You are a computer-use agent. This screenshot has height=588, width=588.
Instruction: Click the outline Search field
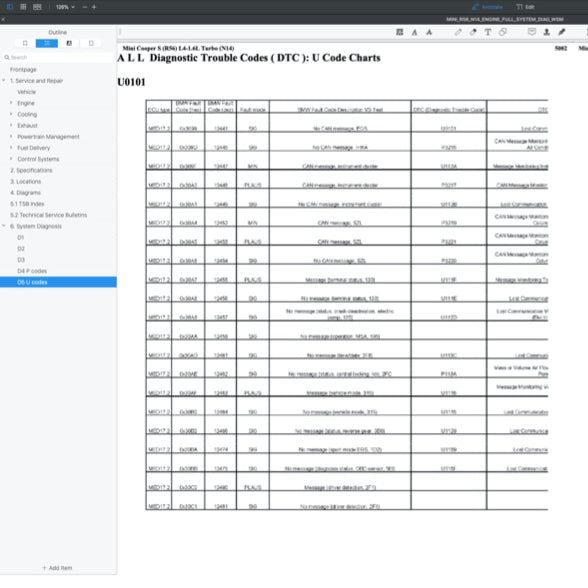coord(58,57)
